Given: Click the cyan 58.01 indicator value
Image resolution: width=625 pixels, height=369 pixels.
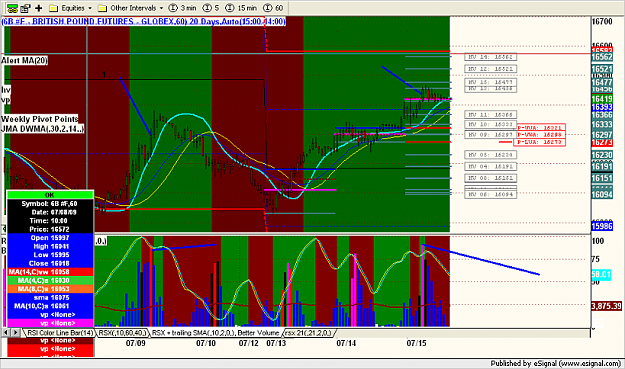Looking at the screenshot, I should pos(601,274).
